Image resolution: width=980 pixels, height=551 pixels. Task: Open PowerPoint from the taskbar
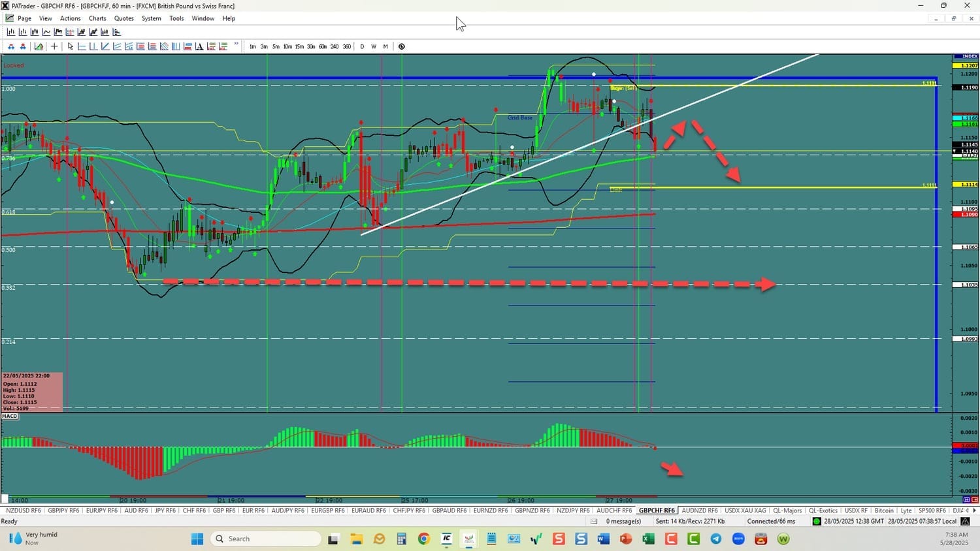point(626,539)
